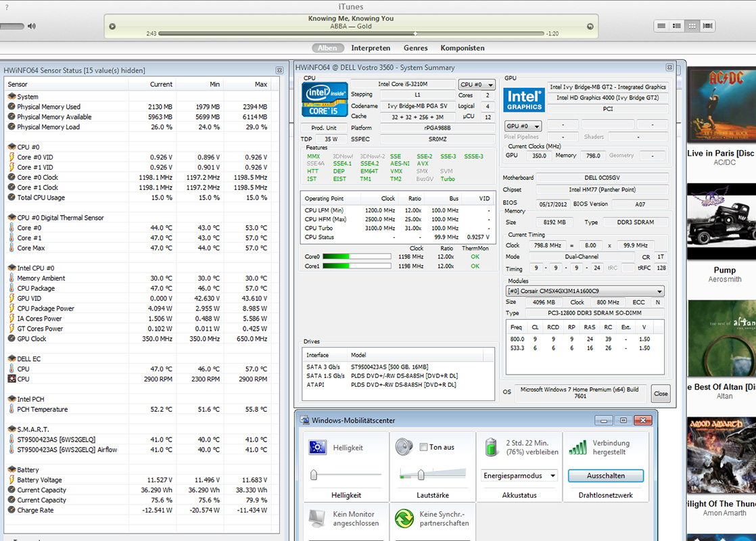The height and width of the screenshot is (541, 756).
Task: Select the Komponisten tab in iTunes
Action: tap(463, 48)
